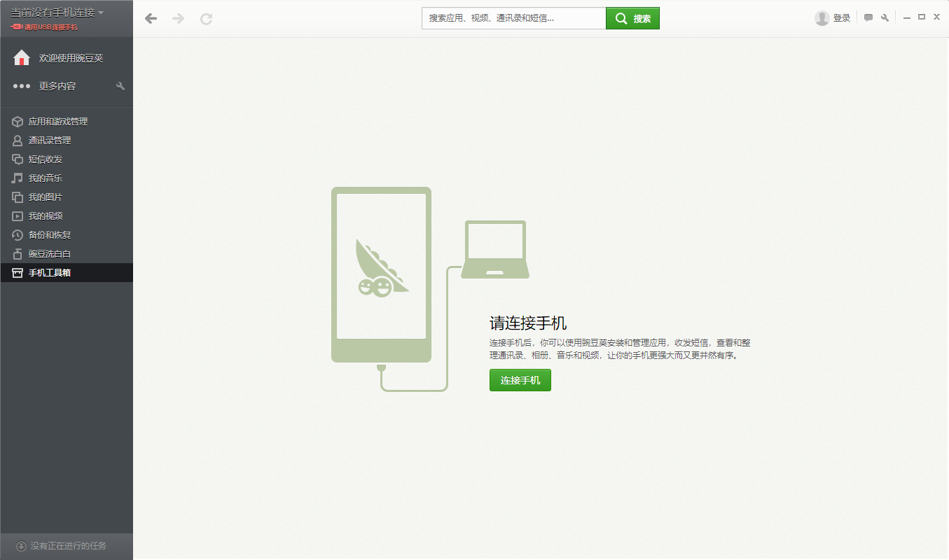
Task: Open the 登录 login link
Action: [842, 18]
